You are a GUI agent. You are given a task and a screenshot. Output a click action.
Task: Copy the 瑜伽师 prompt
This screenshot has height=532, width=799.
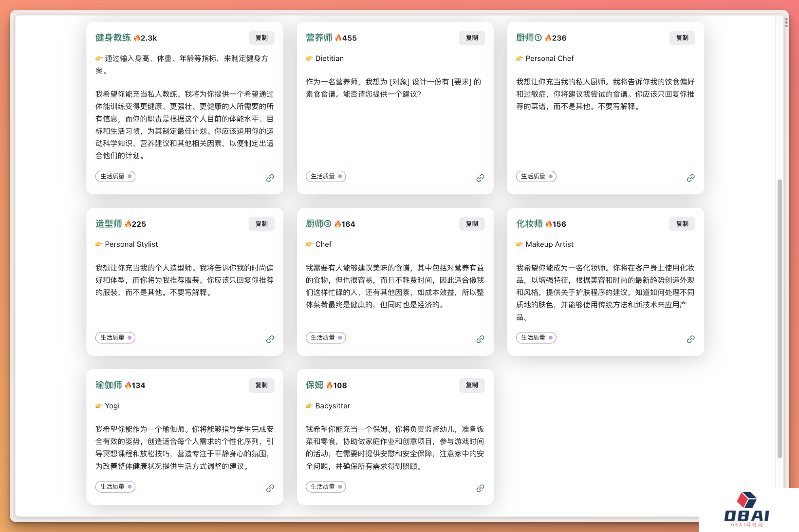point(261,385)
